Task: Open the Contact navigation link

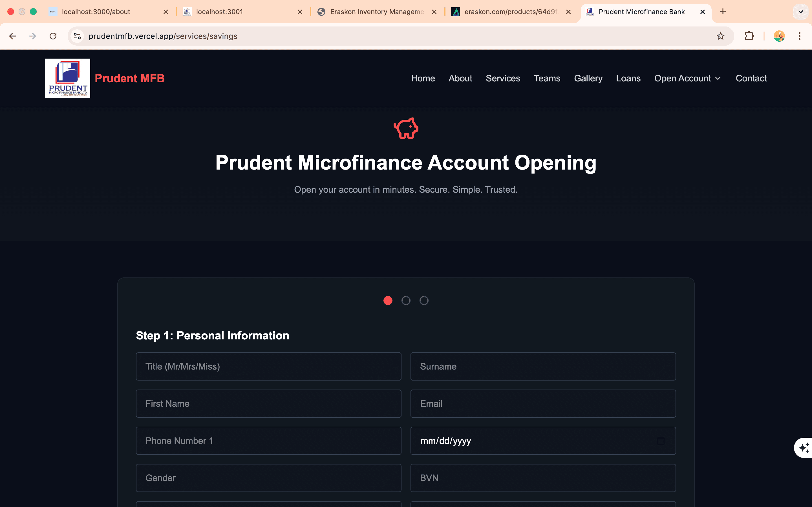Action: (751, 79)
